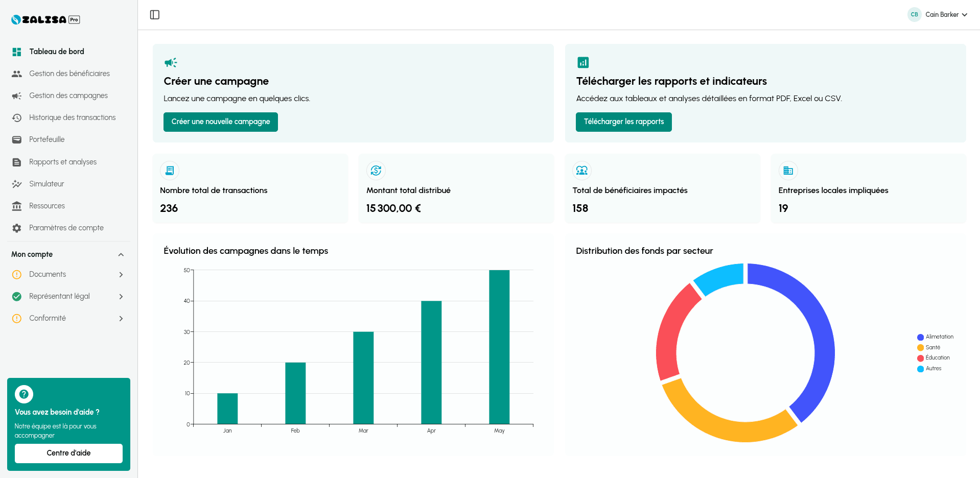
Task: Open the Gestion des bénéficiaires section
Action: pyautogui.click(x=69, y=74)
